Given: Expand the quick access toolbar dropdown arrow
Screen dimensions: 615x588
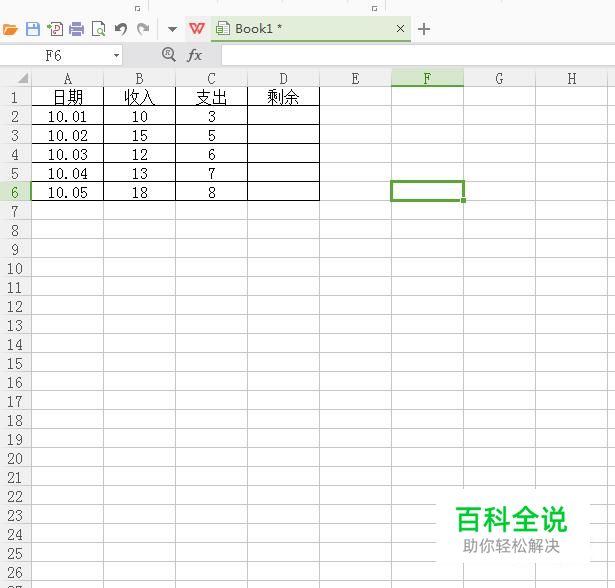Looking at the screenshot, I should pos(172,29).
